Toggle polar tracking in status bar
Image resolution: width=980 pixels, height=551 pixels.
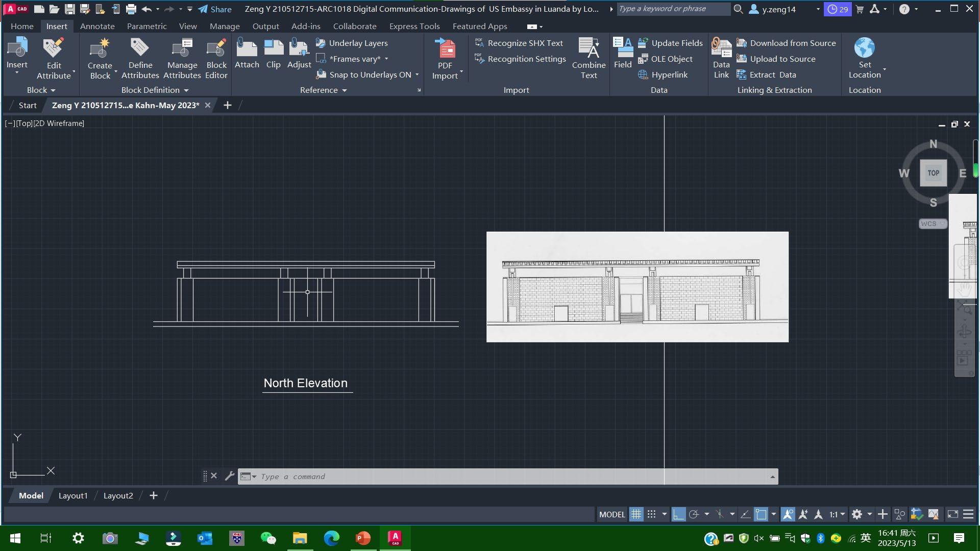click(x=694, y=514)
